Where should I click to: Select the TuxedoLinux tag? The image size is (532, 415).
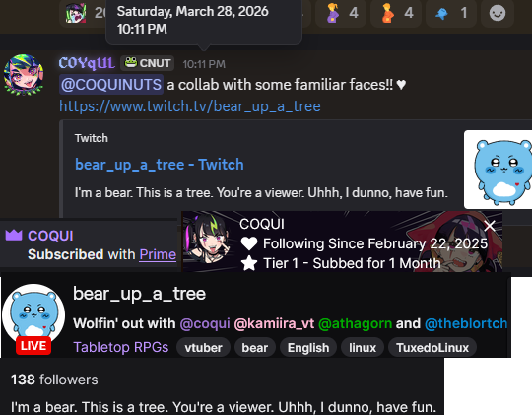point(432,347)
